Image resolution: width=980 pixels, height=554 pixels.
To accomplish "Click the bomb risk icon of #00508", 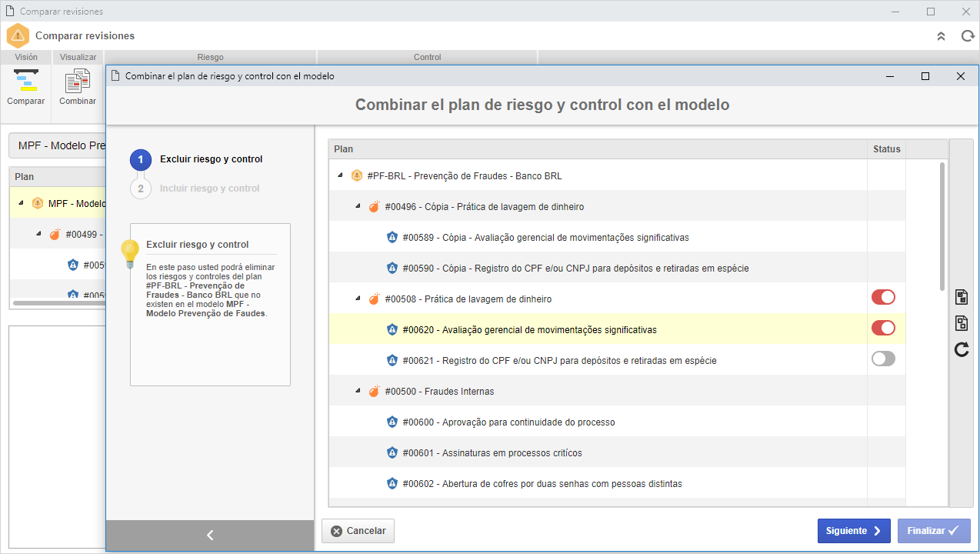I will coord(374,299).
